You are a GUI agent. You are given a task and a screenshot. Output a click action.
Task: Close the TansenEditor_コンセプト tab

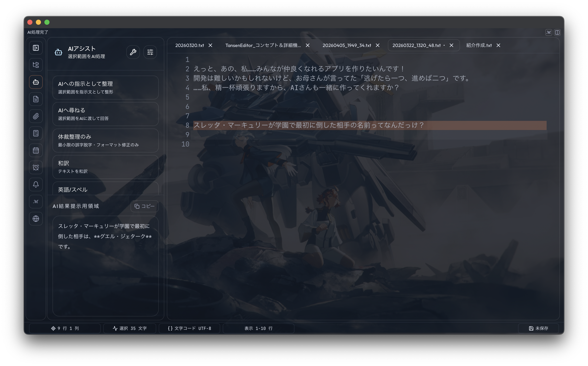[307, 45]
